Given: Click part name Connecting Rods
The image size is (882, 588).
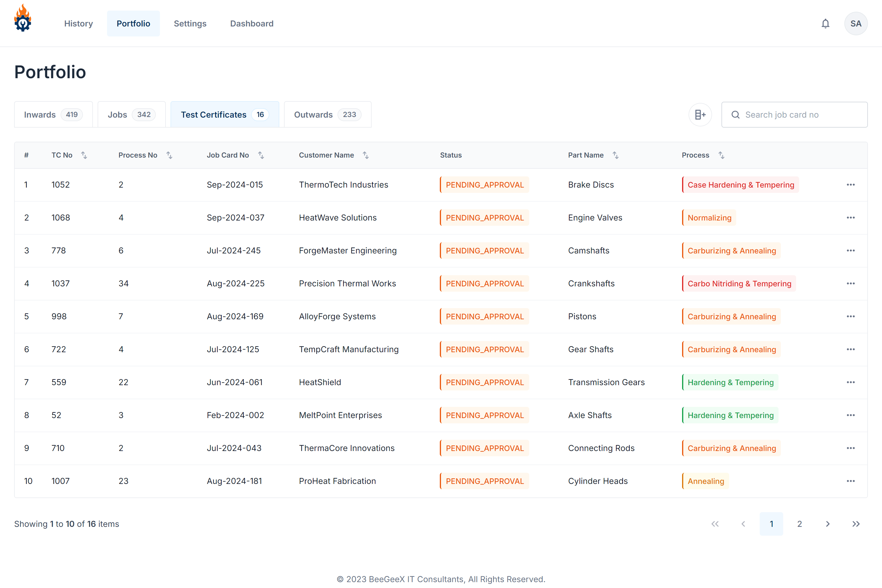Looking at the screenshot, I should point(601,449).
